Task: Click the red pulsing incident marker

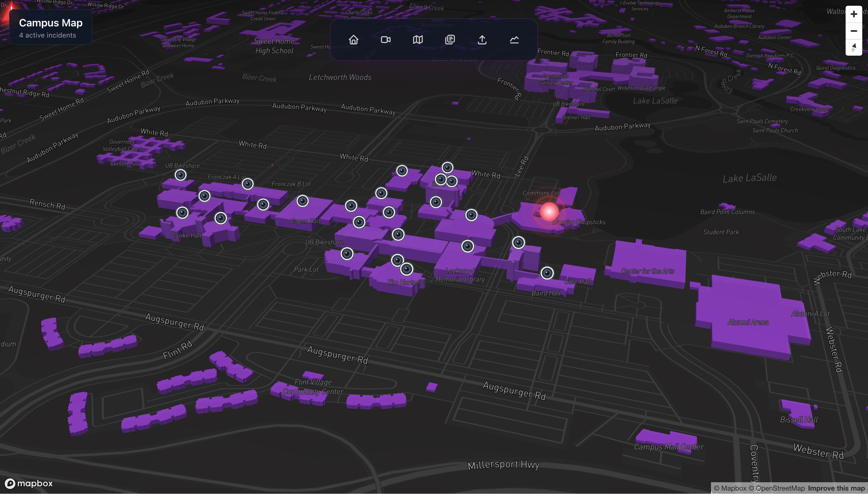Action: pos(549,212)
